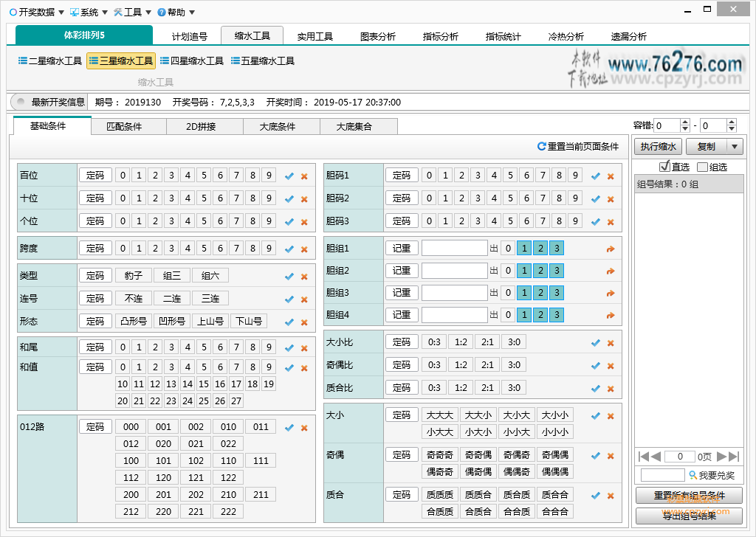Click blue checkmark icon in 十位 row
Viewport: 756px width, 537px height.
[289, 199]
